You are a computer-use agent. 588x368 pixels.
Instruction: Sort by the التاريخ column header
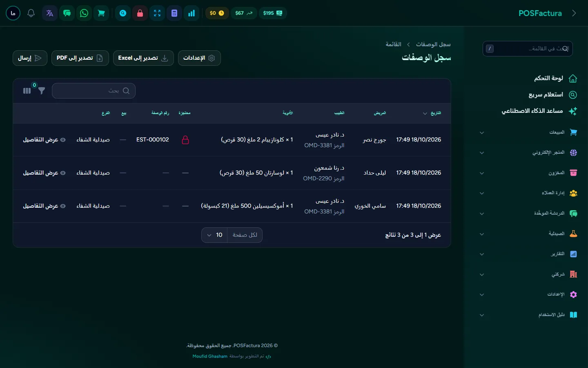tap(432, 113)
